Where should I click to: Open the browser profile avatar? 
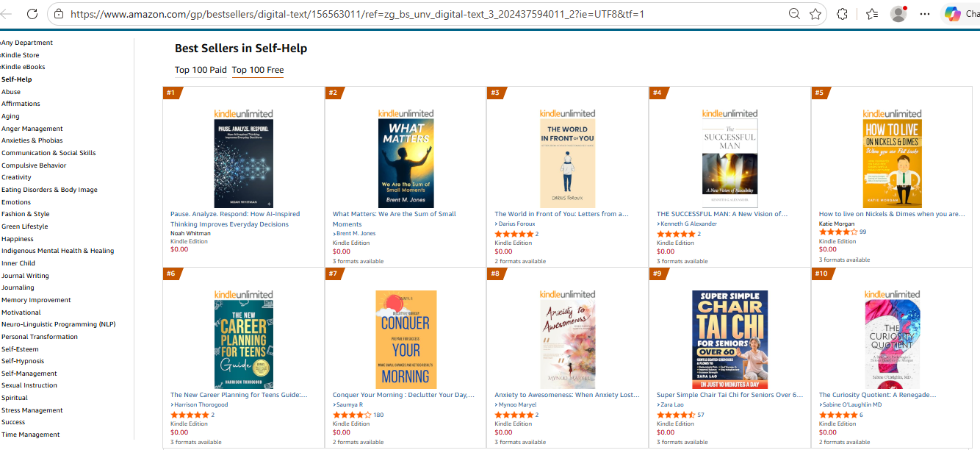tap(898, 14)
